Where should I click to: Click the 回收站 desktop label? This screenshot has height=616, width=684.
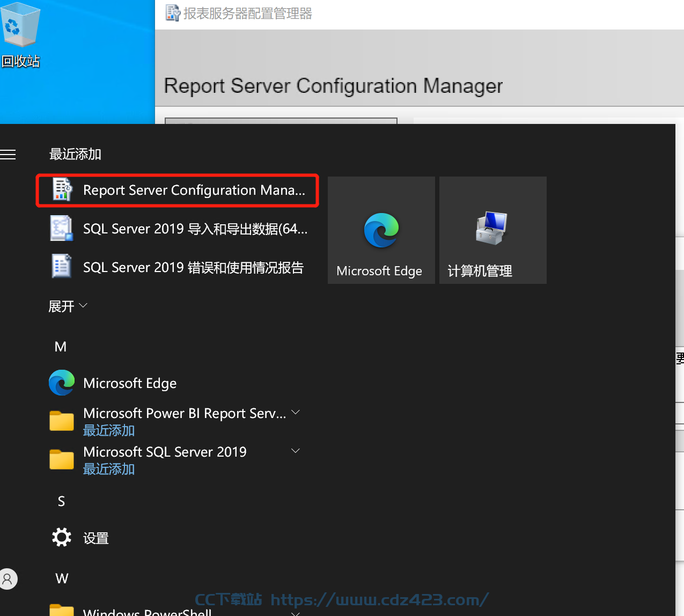[20, 61]
